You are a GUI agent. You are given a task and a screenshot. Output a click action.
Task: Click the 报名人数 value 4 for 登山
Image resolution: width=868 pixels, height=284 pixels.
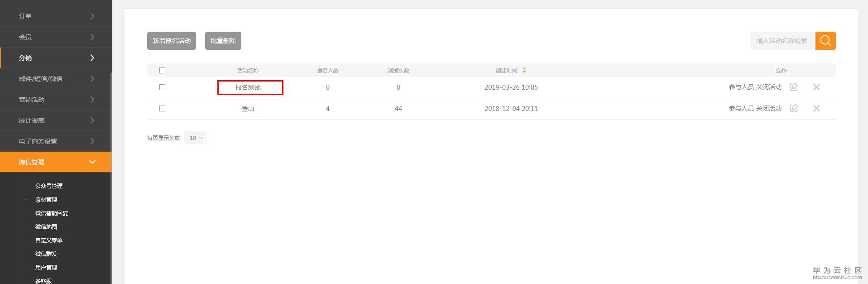pos(328,108)
